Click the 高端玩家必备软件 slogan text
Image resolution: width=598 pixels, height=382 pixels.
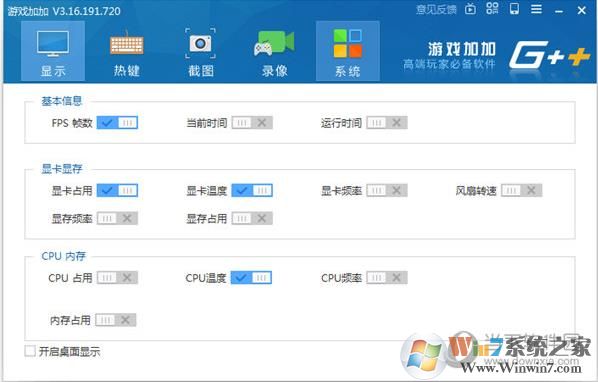(x=449, y=64)
